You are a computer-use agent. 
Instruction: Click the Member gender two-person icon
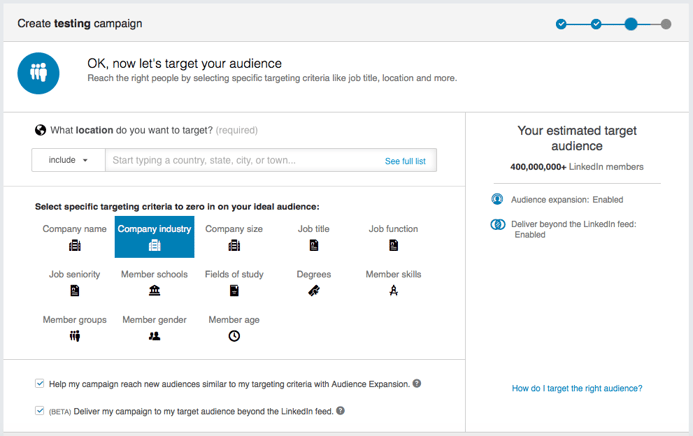[154, 336]
